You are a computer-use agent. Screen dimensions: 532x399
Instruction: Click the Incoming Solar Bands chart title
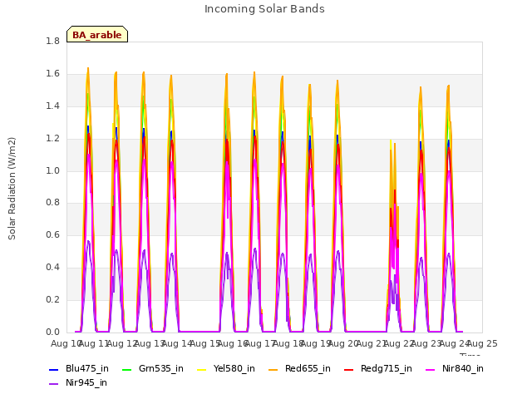click(x=264, y=9)
